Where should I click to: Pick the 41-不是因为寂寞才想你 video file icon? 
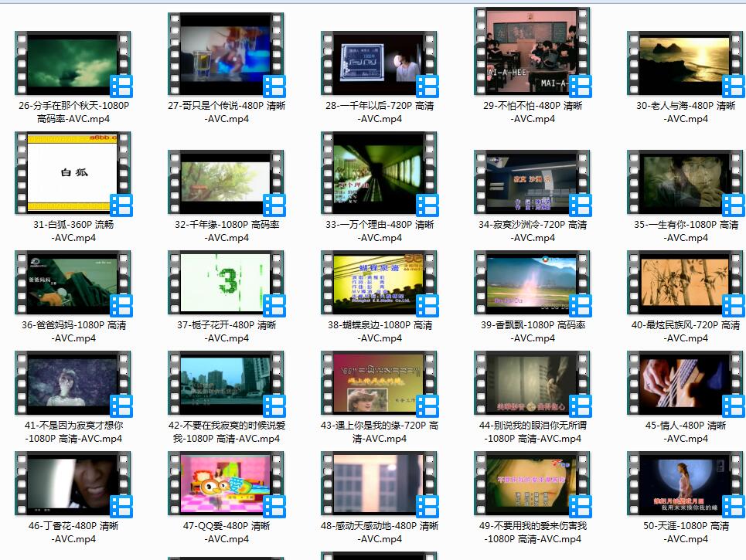(73, 384)
